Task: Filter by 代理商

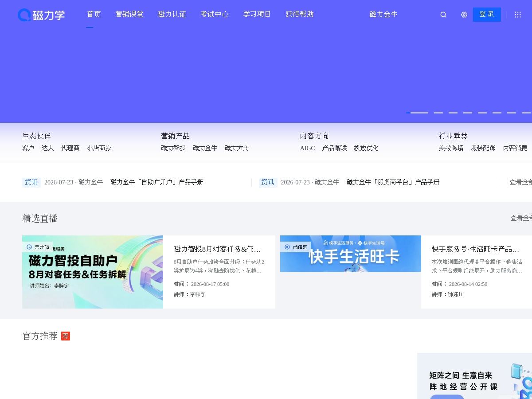Action: click(x=70, y=148)
